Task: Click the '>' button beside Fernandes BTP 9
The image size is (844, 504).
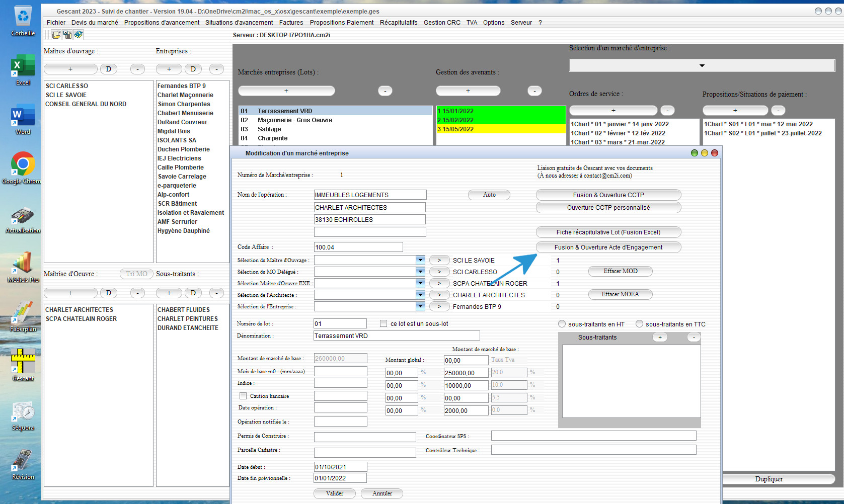Action: tap(439, 306)
